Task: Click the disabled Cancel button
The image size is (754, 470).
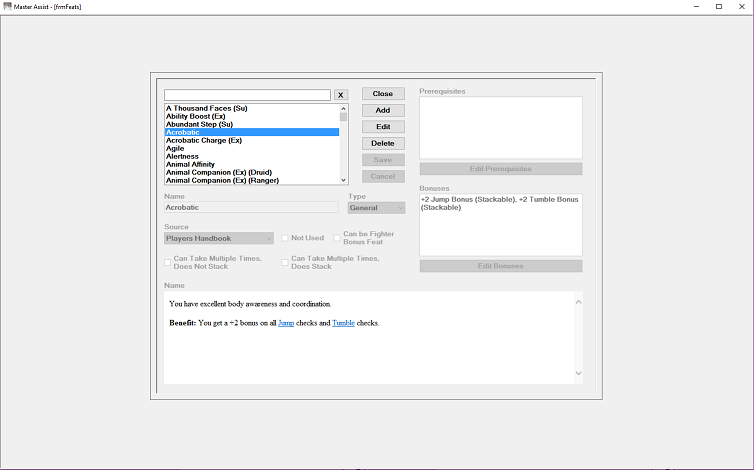Action: click(383, 176)
